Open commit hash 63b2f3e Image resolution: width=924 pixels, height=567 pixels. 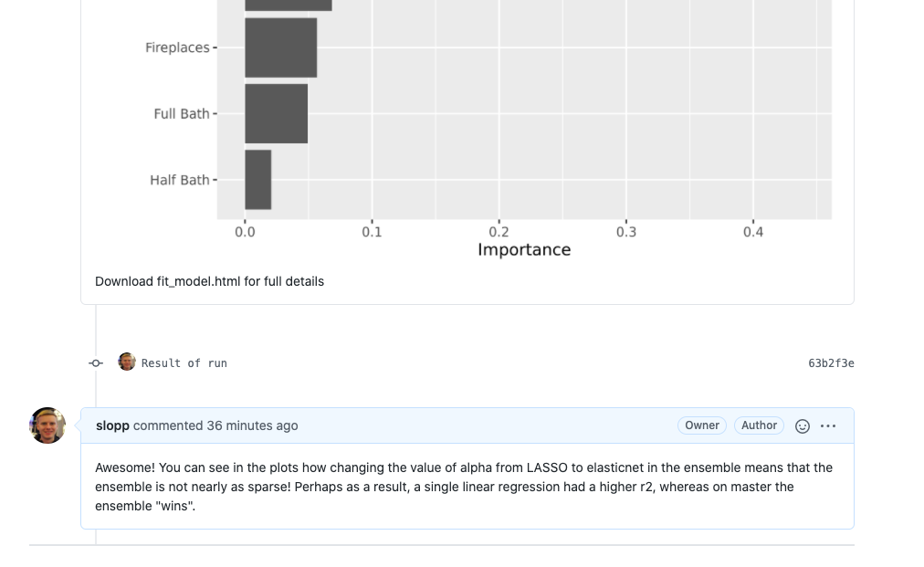coord(831,363)
